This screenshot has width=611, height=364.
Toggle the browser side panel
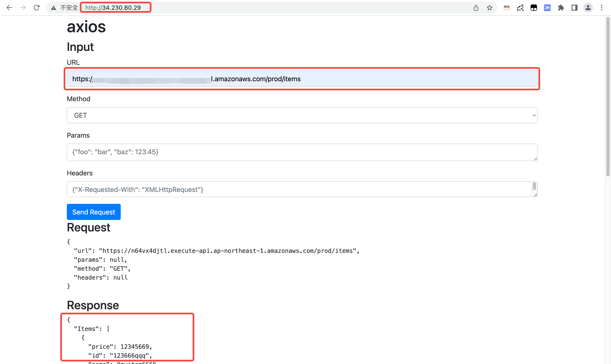coord(574,8)
